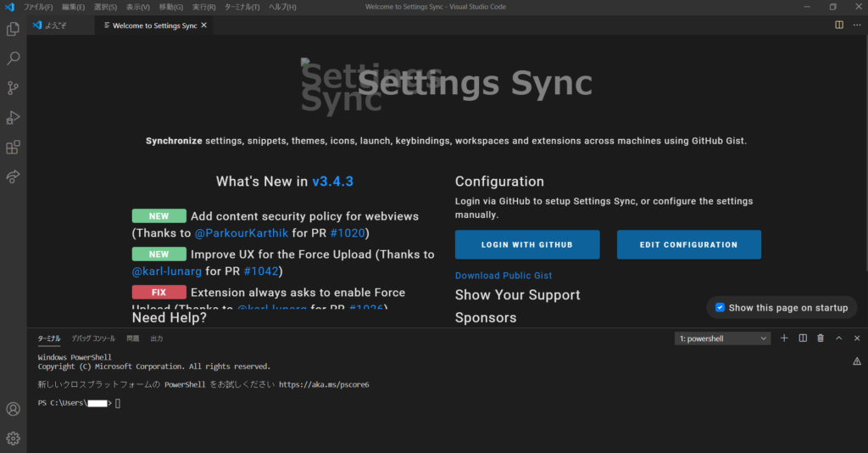Click the Configuration heading
This screenshot has width=868, height=453.
(499, 181)
